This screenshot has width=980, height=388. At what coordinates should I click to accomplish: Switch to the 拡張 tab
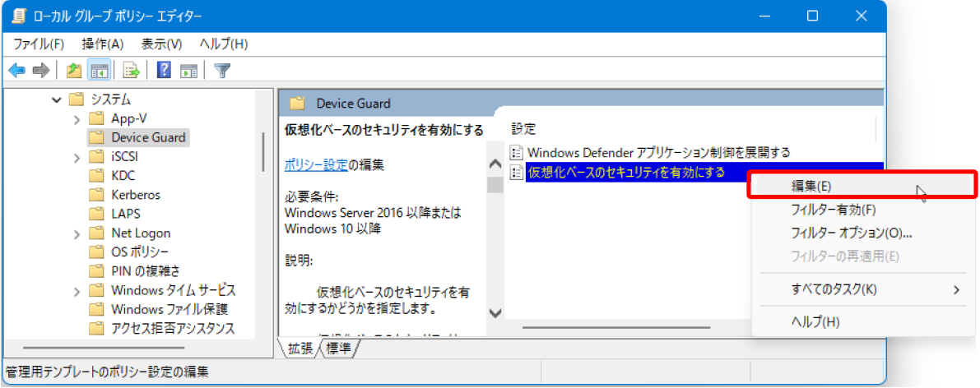300,349
